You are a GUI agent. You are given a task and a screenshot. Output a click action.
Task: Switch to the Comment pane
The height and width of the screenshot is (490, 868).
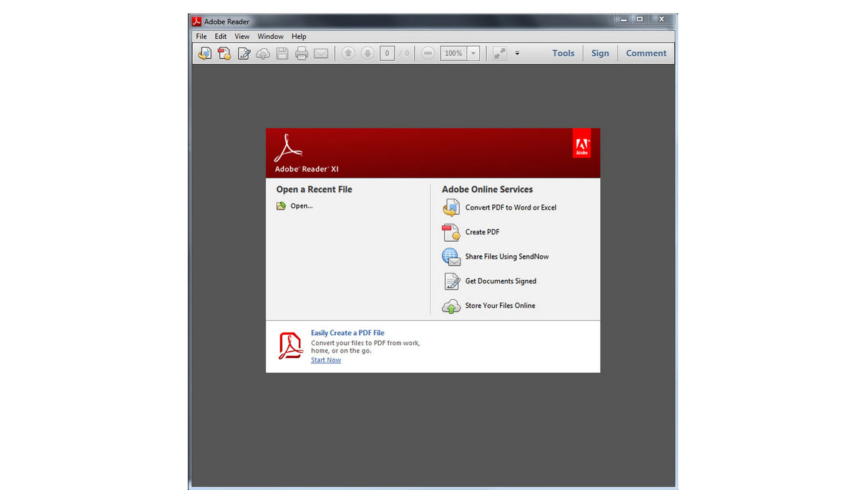point(646,53)
